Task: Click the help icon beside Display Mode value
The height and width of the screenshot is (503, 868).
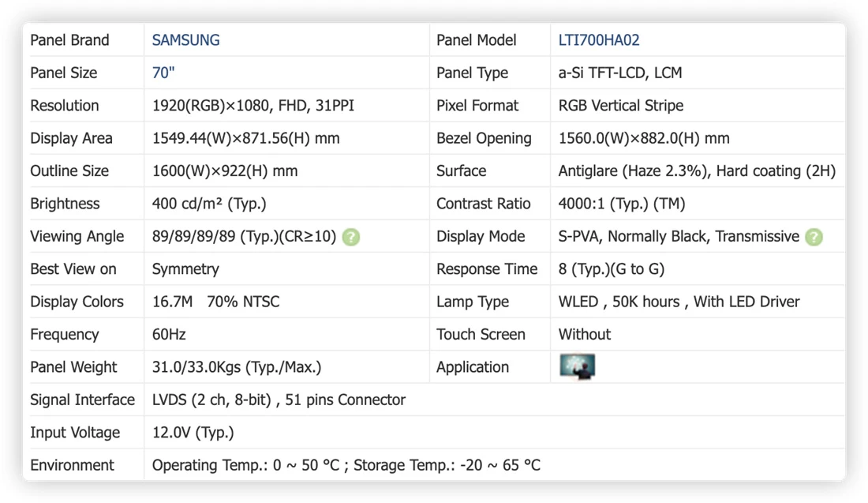Action: 814,237
